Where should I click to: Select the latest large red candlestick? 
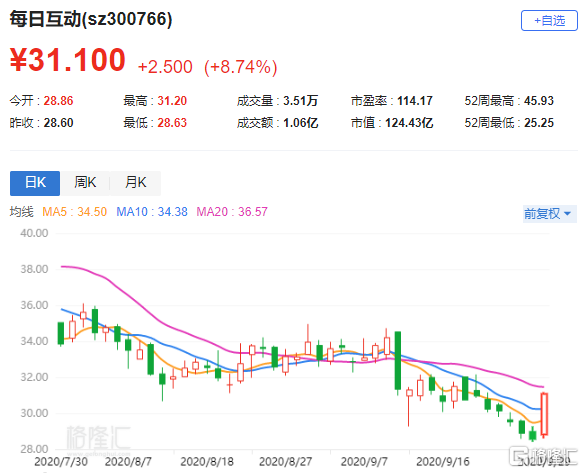(x=544, y=414)
